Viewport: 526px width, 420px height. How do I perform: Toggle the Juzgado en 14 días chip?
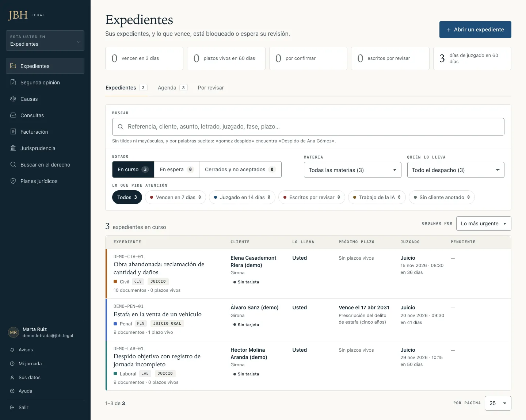242,197
